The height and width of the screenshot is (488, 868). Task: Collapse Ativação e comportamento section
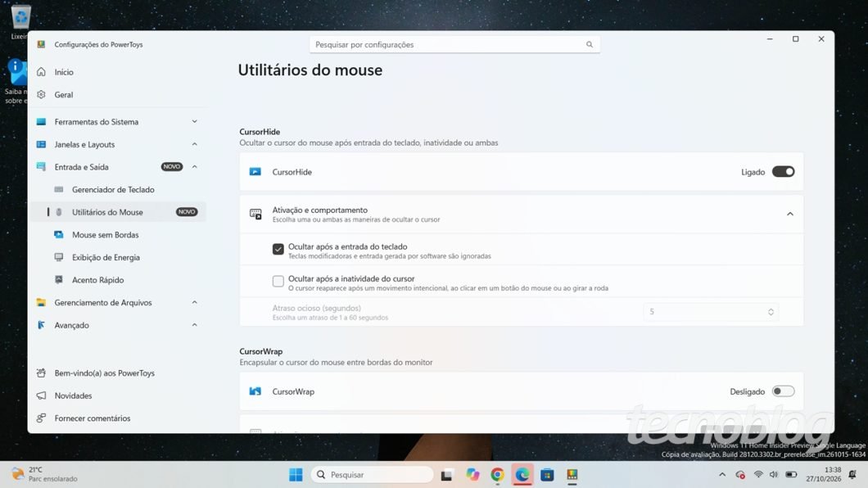coord(790,215)
